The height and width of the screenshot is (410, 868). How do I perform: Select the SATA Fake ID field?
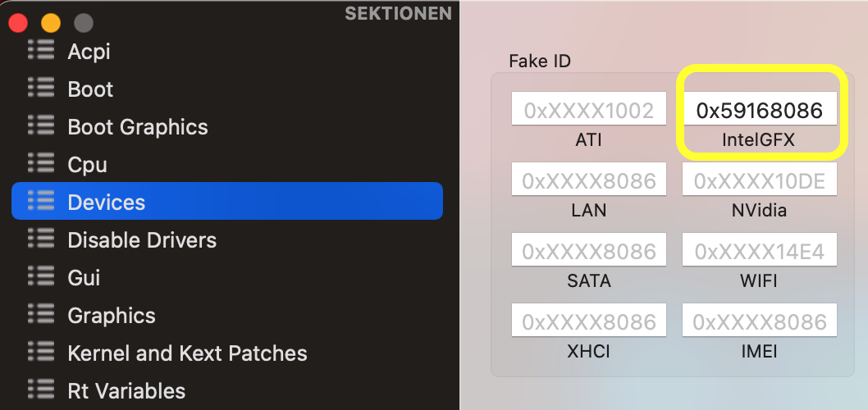click(x=588, y=251)
